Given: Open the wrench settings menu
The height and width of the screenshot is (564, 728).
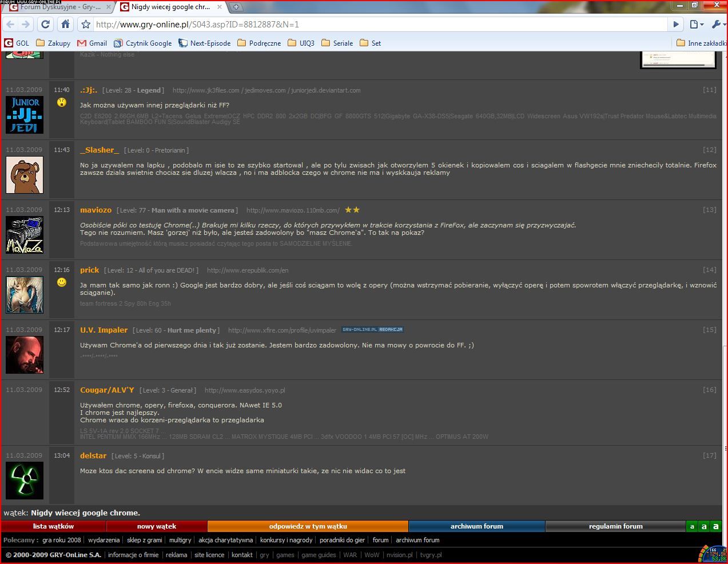Looking at the screenshot, I should (717, 25).
